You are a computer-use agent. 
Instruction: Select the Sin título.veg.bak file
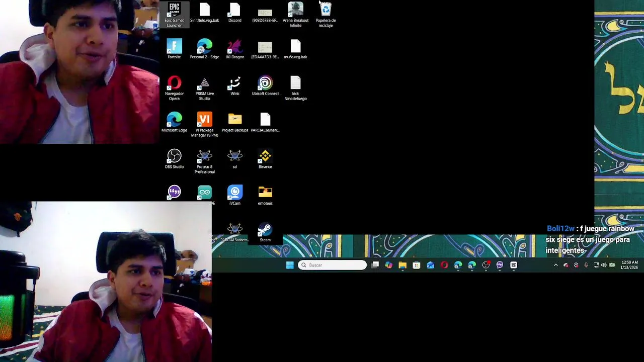click(204, 13)
